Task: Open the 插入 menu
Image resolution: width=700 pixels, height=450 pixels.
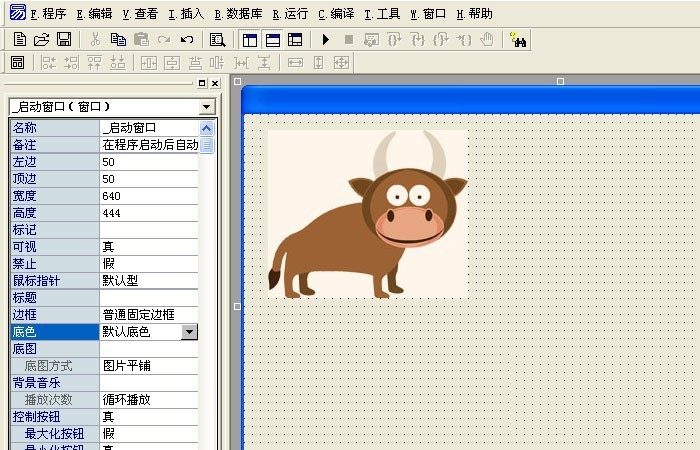Action: click(186, 14)
